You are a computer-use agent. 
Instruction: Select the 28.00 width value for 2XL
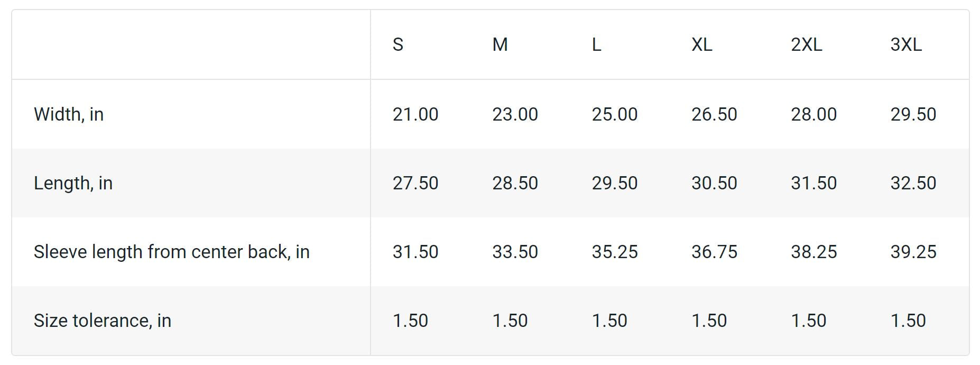pyautogui.click(x=813, y=114)
